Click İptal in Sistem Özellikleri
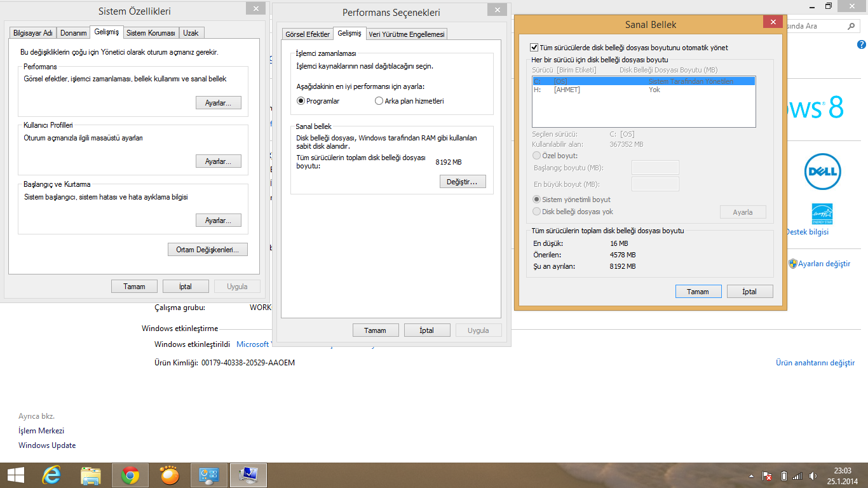 (186, 287)
